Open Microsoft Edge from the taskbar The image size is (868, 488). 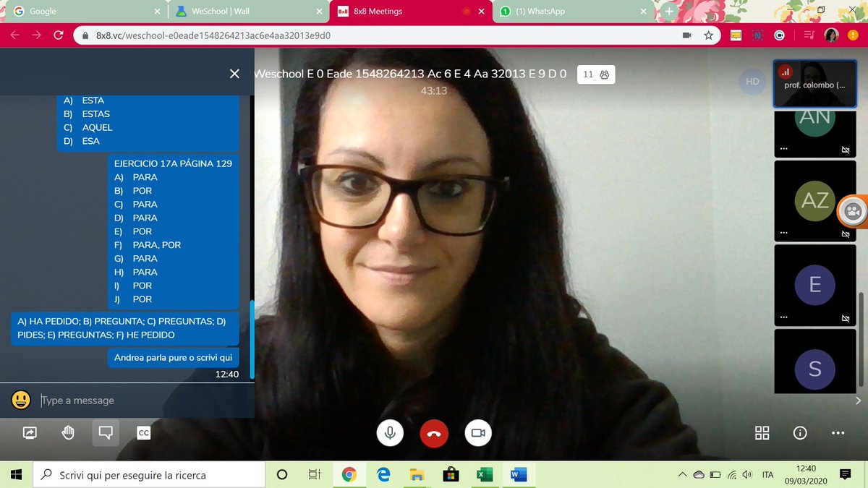[383, 474]
